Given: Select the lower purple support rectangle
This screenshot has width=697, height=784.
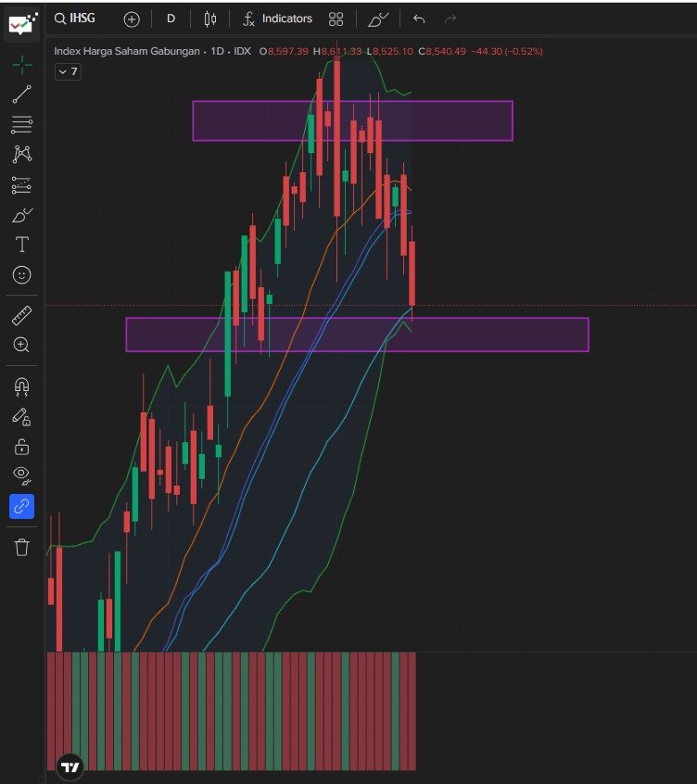Looking at the screenshot, I should click(357, 335).
